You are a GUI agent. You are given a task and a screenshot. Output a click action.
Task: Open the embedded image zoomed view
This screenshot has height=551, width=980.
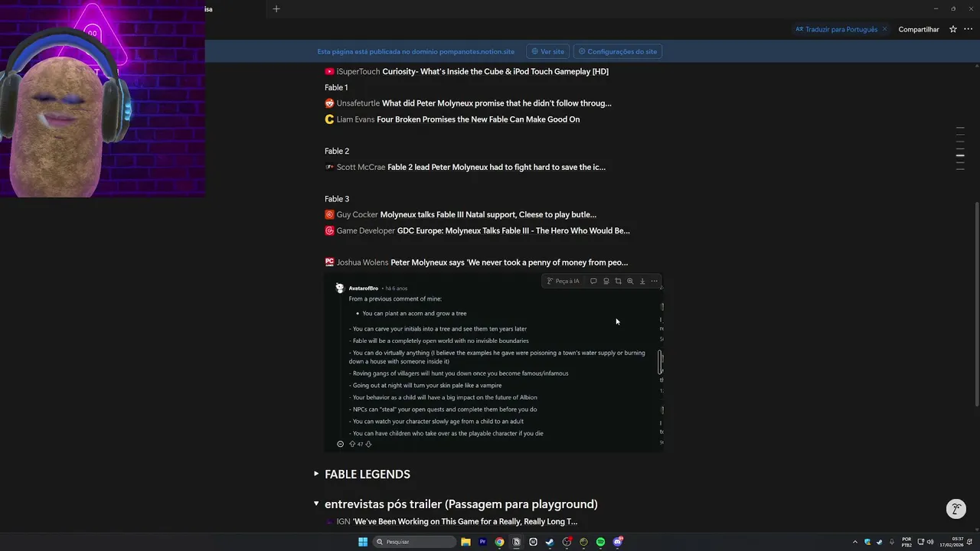coord(630,281)
